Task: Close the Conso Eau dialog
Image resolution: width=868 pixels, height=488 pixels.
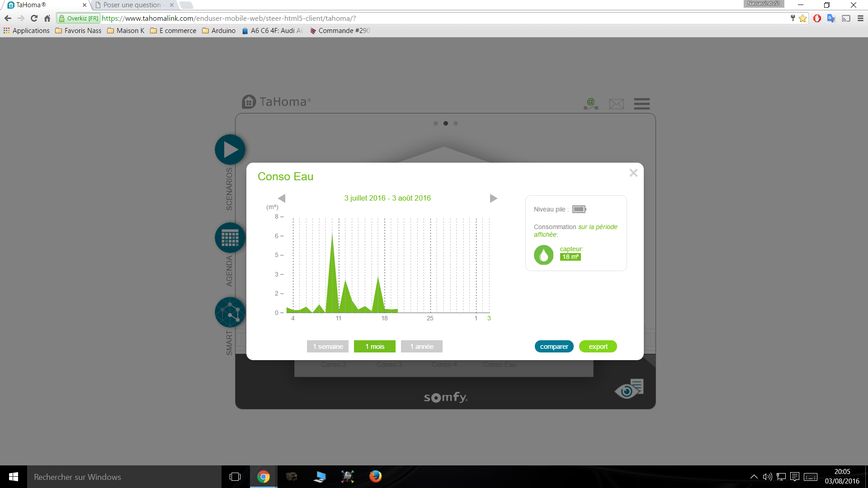Action: coord(633,173)
